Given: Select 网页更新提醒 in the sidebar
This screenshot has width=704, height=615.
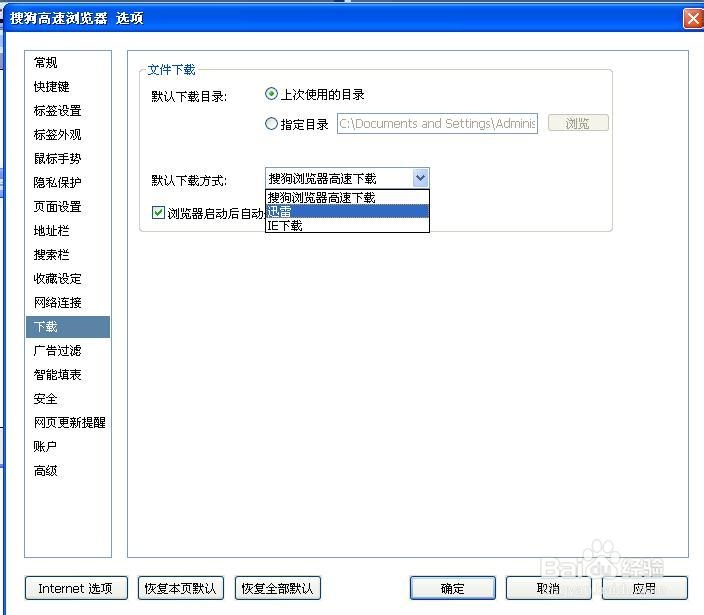Looking at the screenshot, I should pyautogui.click(x=70, y=422).
